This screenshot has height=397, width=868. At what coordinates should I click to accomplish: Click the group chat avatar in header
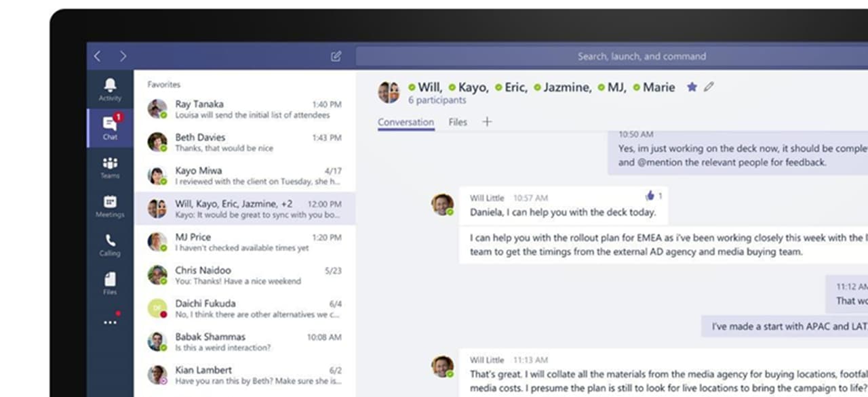[x=389, y=92]
